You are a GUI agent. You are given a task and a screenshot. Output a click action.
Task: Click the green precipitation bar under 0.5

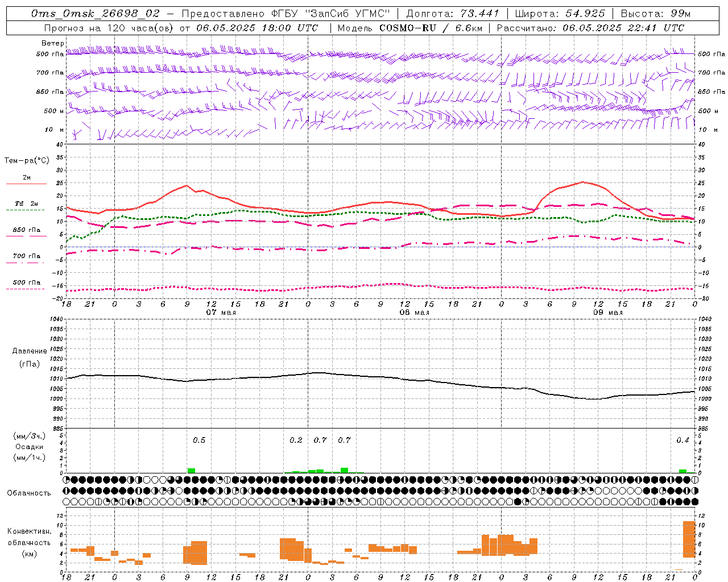pos(191,471)
